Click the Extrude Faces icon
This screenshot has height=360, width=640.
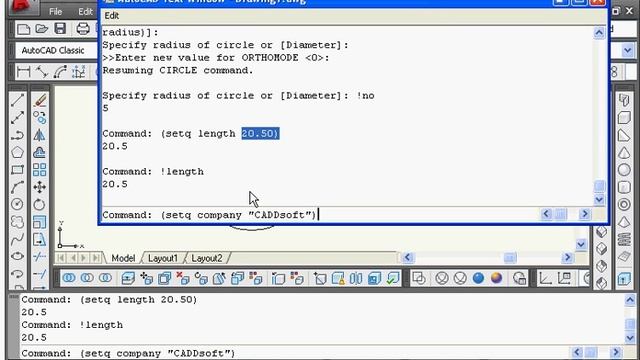(128, 278)
